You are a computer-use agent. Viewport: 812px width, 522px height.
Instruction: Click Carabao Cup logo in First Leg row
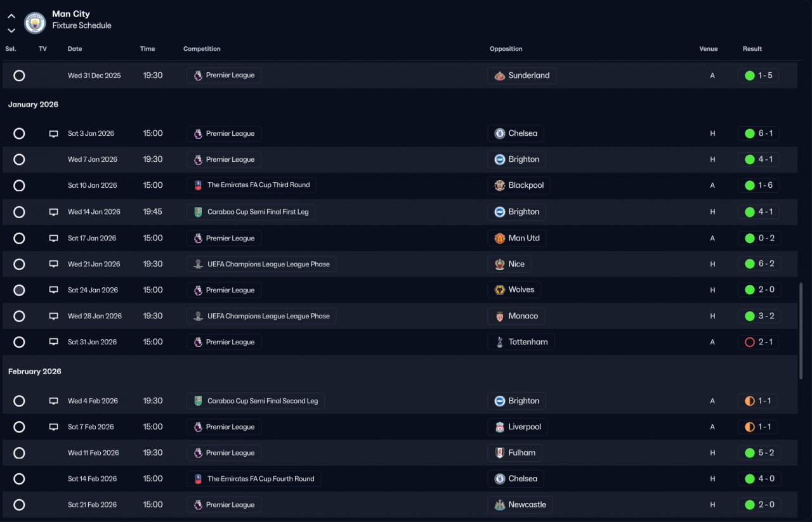click(x=198, y=212)
